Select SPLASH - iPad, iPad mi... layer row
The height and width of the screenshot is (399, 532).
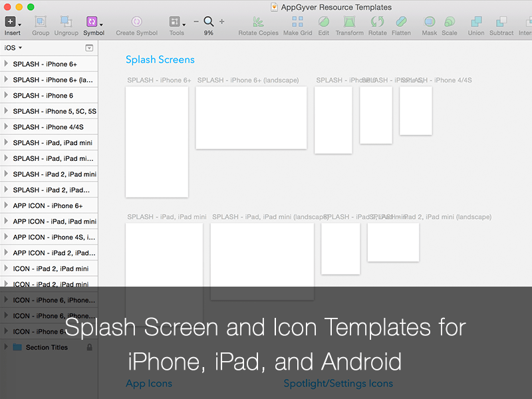pos(49,158)
